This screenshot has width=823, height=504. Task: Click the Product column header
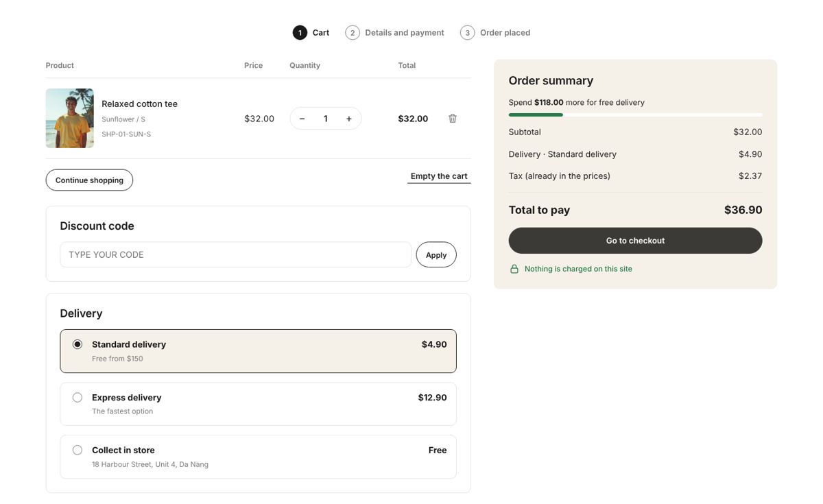click(60, 66)
